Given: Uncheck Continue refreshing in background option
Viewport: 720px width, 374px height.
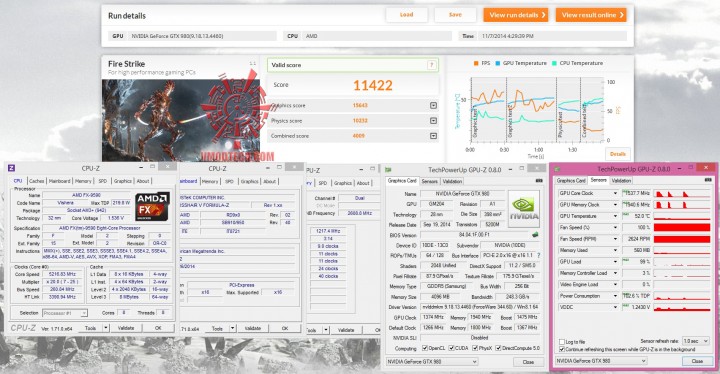Looking at the screenshot, I should point(562,349).
